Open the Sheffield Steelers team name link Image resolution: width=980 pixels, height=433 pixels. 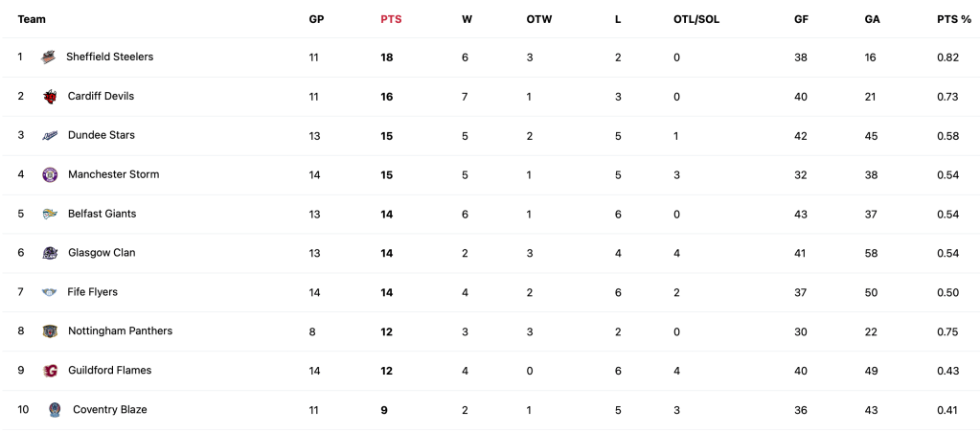(109, 57)
